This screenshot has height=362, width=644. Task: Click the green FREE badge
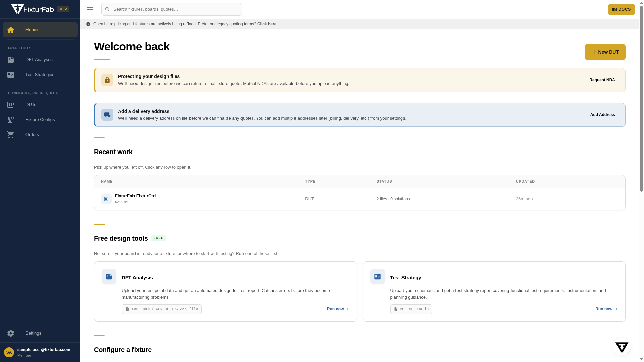pos(158,238)
